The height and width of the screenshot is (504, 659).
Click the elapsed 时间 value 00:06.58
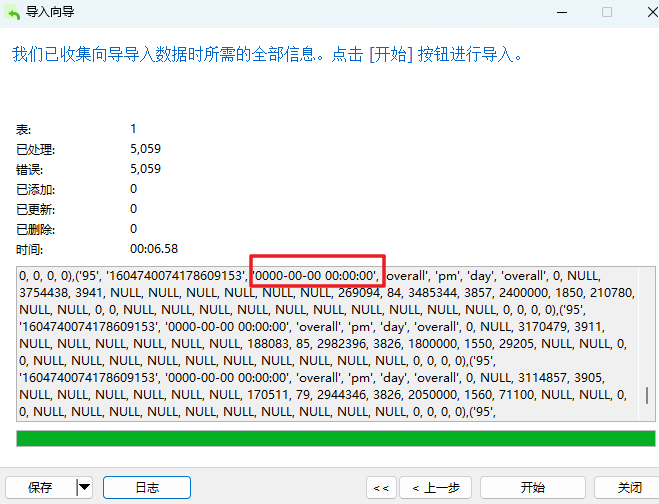[154, 249]
